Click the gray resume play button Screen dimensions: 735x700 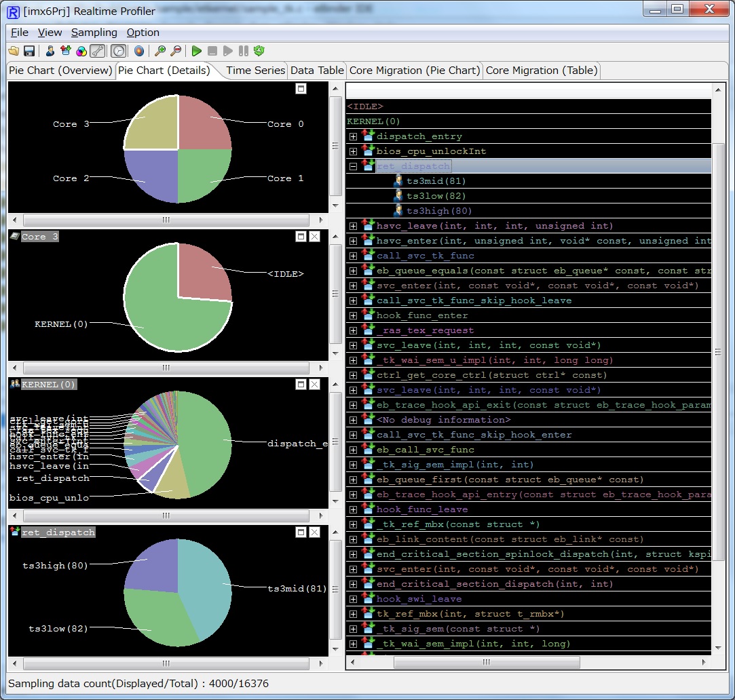tap(228, 51)
